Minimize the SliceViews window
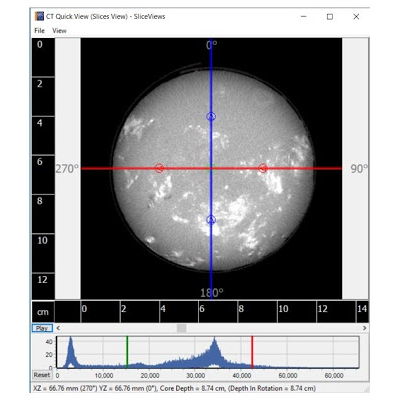The width and height of the screenshot is (399, 401). coord(303,16)
